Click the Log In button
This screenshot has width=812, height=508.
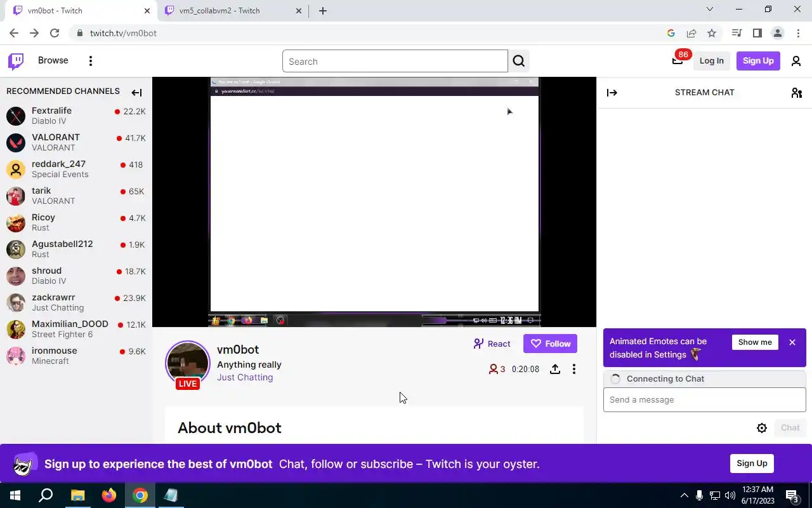[x=711, y=61]
